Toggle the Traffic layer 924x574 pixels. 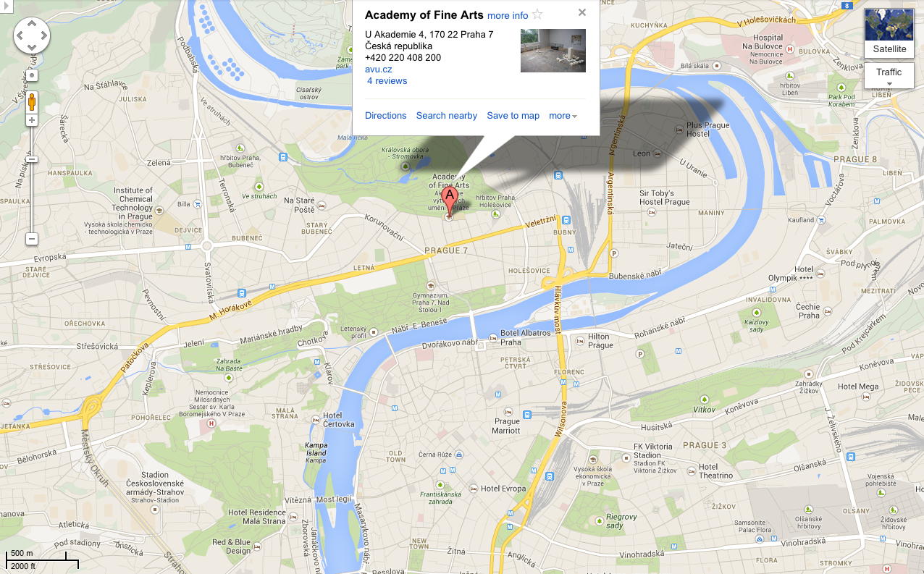point(889,72)
